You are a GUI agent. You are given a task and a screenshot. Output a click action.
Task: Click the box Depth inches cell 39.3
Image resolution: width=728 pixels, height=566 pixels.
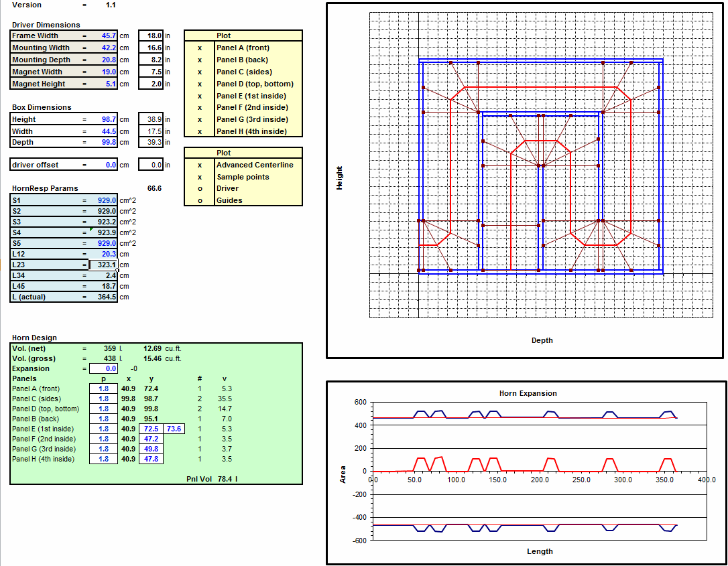point(151,142)
